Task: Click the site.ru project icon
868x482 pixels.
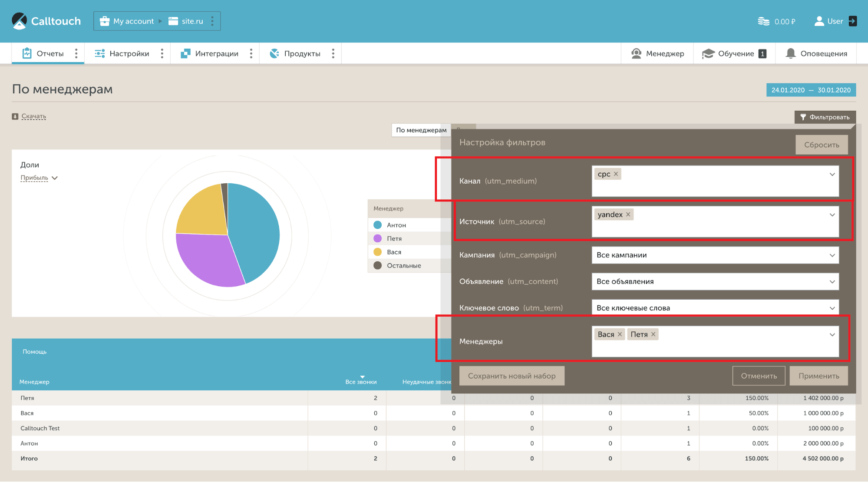Action: pos(173,21)
